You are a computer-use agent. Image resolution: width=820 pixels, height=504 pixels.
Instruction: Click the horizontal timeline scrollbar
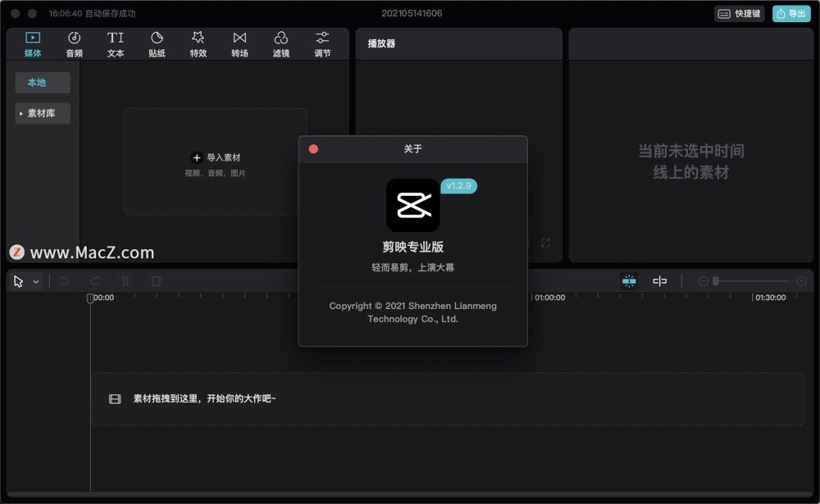[410, 494]
